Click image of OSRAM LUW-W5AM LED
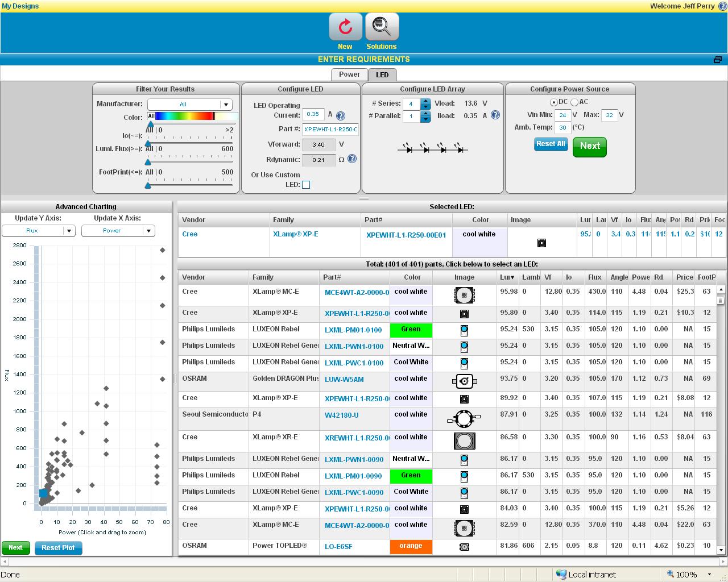The image size is (728, 582). [464, 381]
